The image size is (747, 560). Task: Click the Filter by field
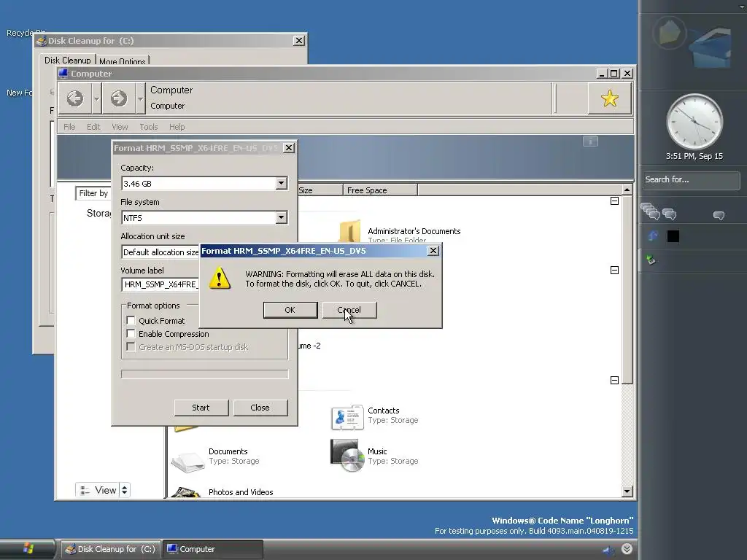pyautogui.click(x=93, y=193)
